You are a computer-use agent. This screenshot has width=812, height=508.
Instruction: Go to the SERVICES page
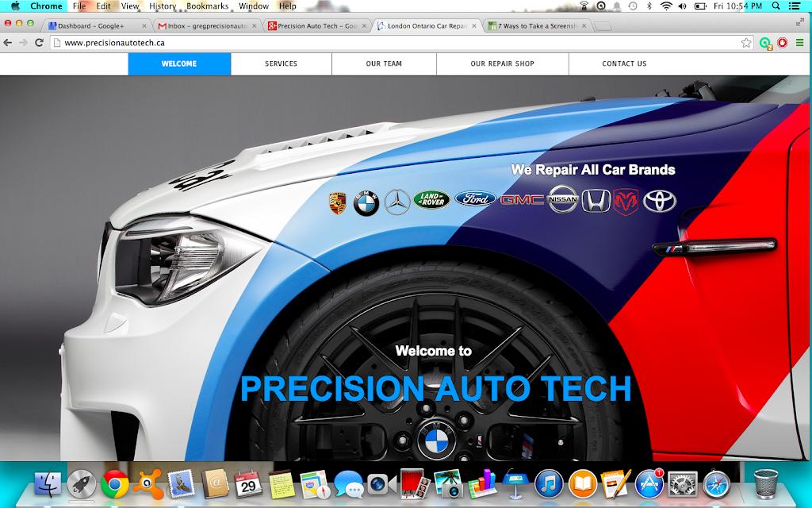[x=282, y=63]
